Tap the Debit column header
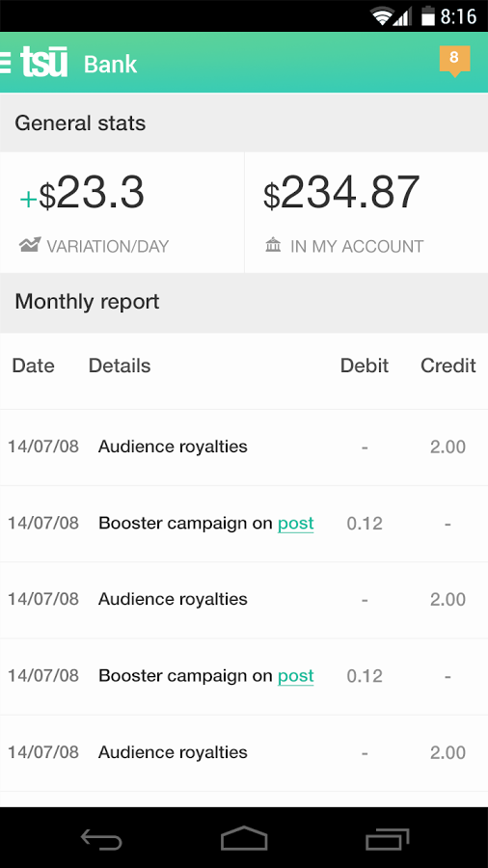The width and height of the screenshot is (488, 868). 364,366
